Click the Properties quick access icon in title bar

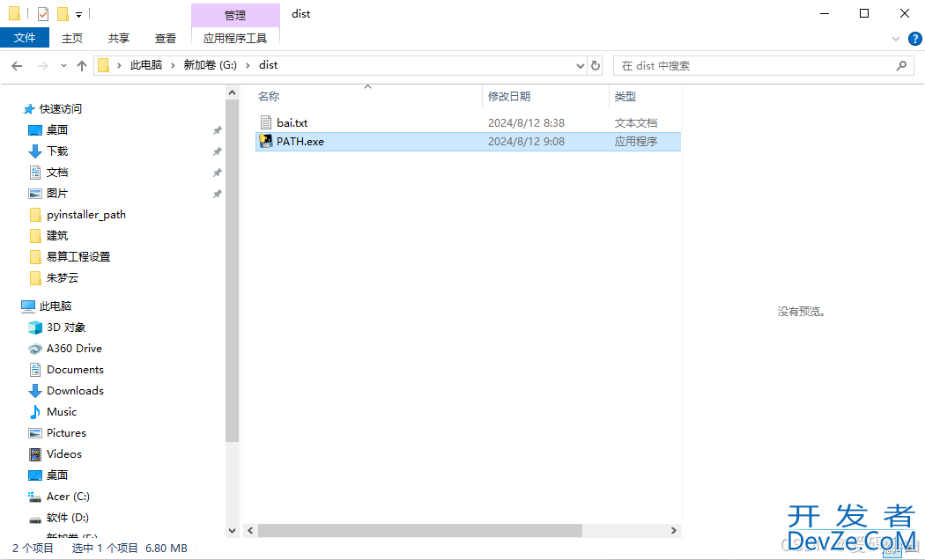point(43,13)
